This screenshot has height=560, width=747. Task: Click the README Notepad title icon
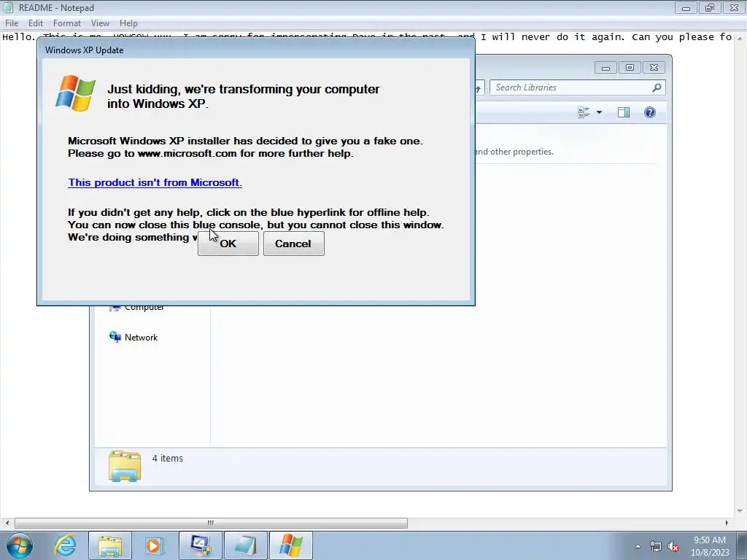7,7
